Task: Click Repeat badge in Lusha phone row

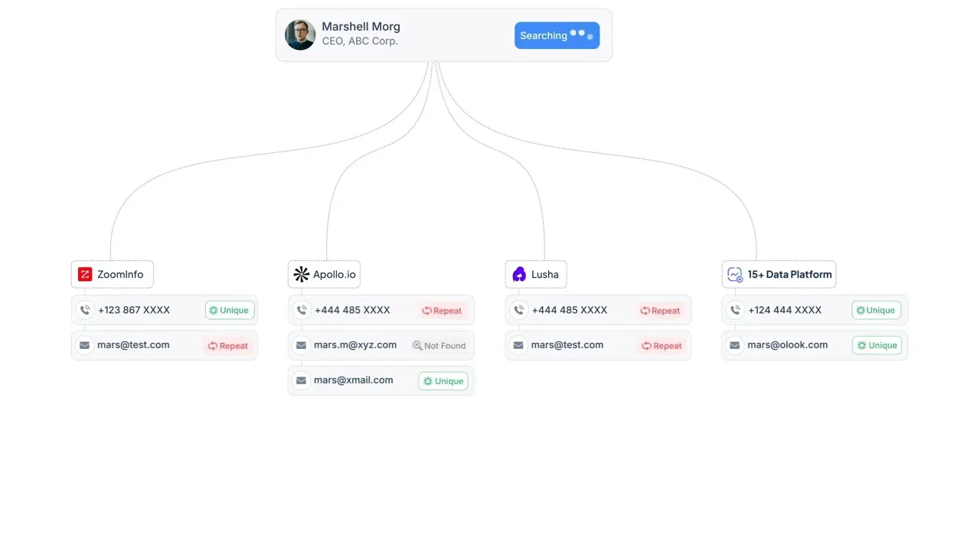Action: pos(660,311)
